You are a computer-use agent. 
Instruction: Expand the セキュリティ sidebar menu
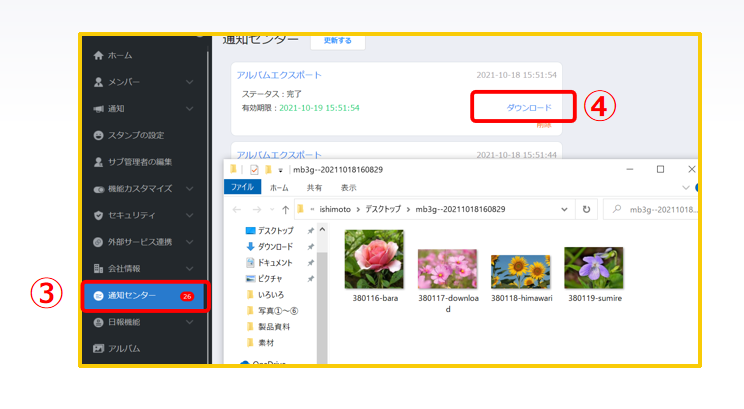(x=190, y=216)
